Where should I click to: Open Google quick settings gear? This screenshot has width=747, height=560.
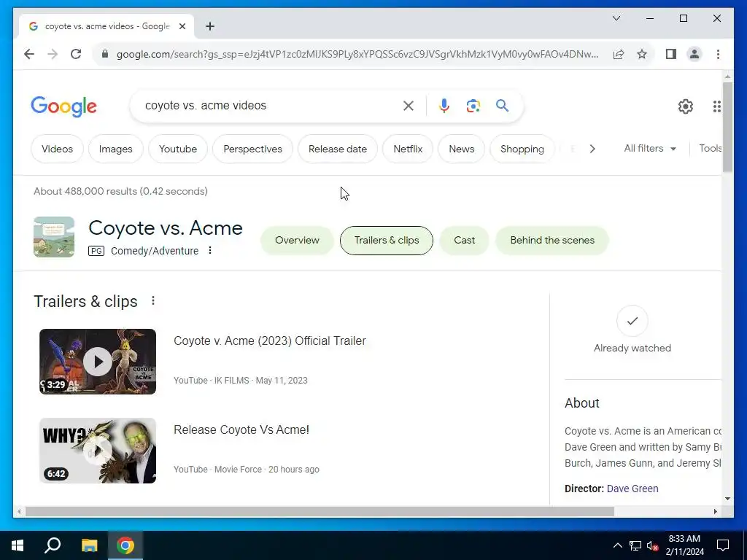tap(686, 106)
